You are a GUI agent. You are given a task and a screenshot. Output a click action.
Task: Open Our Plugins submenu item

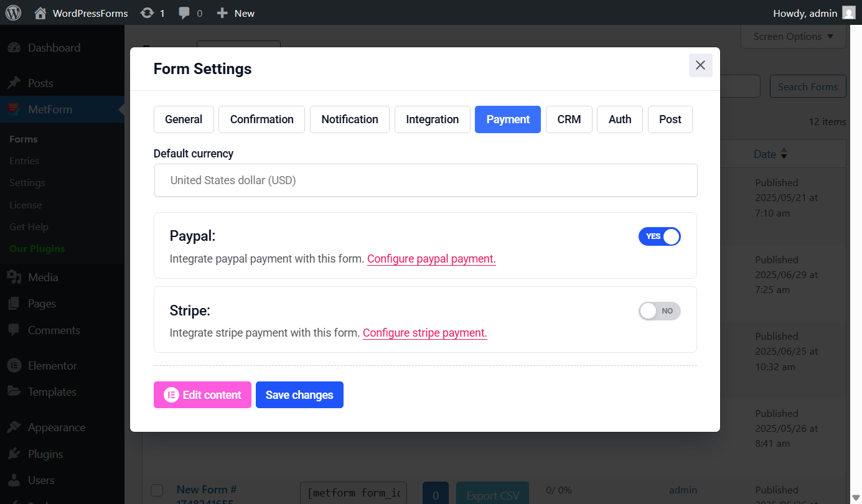click(x=37, y=249)
